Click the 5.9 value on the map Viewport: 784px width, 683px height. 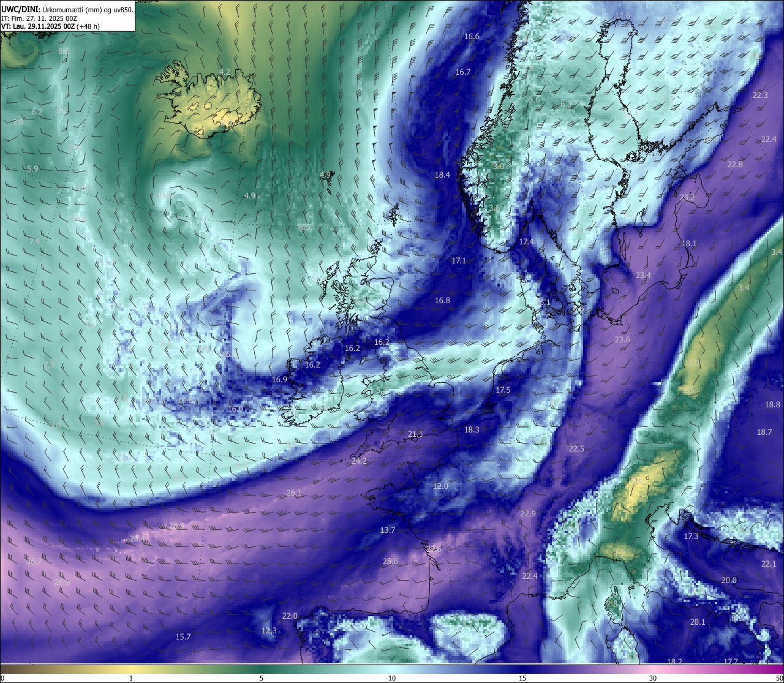click(x=32, y=169)
